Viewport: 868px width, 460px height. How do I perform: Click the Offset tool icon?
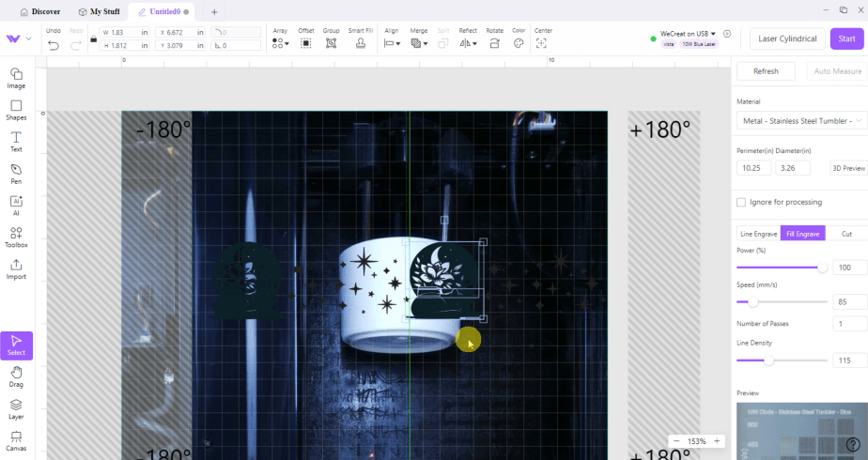click(x=306, y=43)
